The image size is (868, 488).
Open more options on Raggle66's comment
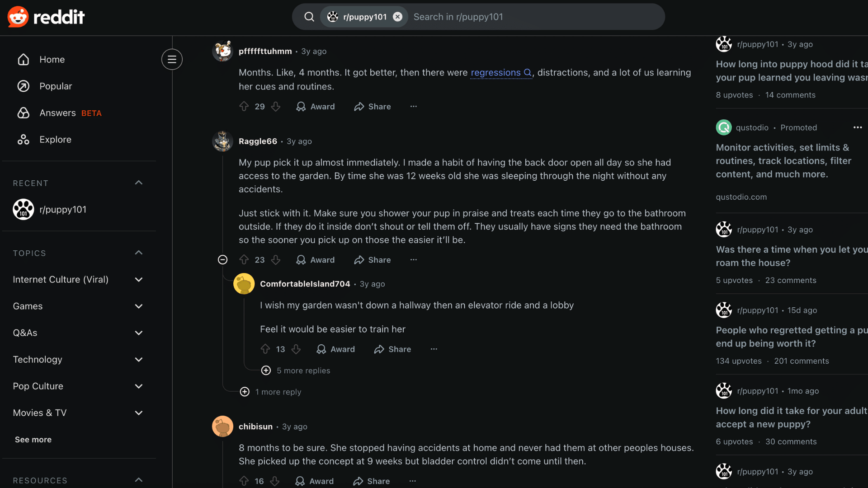tap(414, 260)
